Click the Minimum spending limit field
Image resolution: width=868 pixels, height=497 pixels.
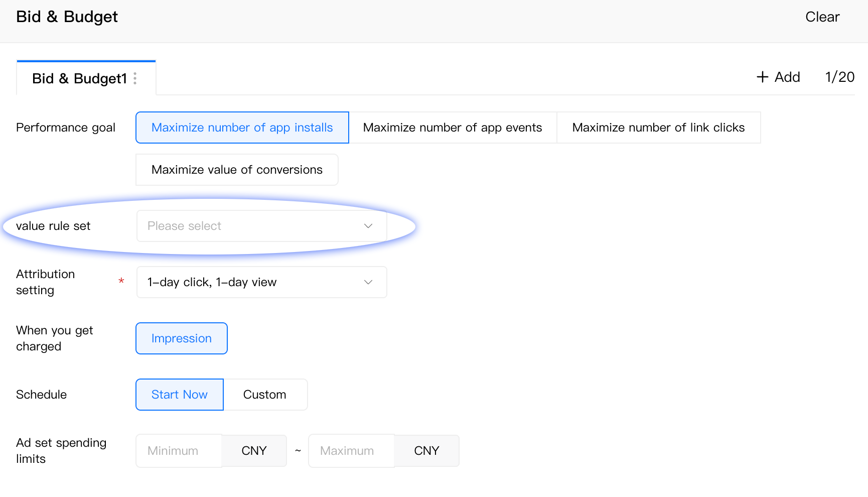click(x=179, y=451)
